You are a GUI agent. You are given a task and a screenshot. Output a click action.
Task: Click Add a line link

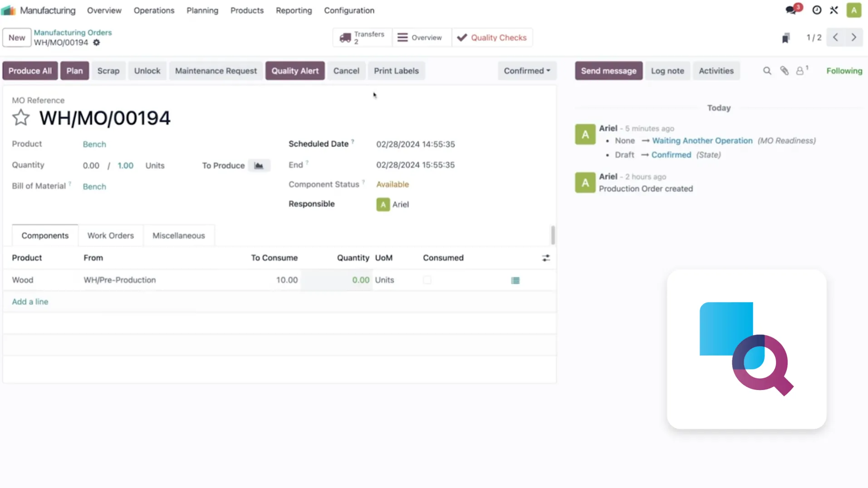[30, 302]
